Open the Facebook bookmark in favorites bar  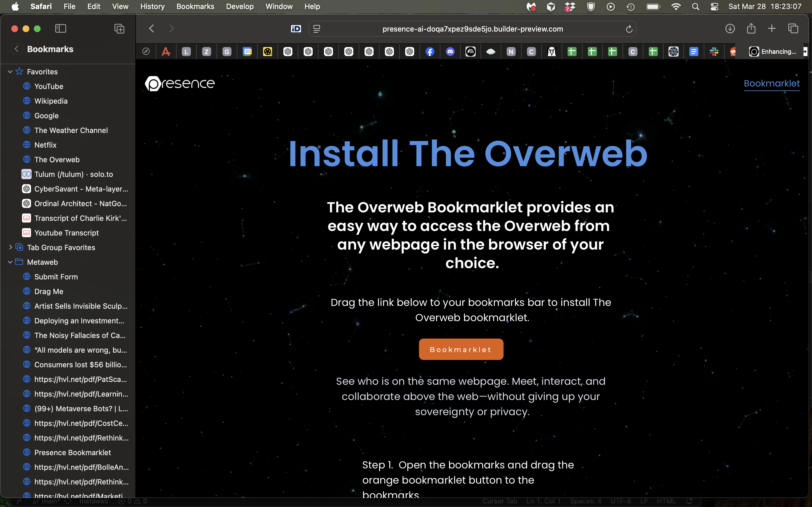(x=430, y=51)
